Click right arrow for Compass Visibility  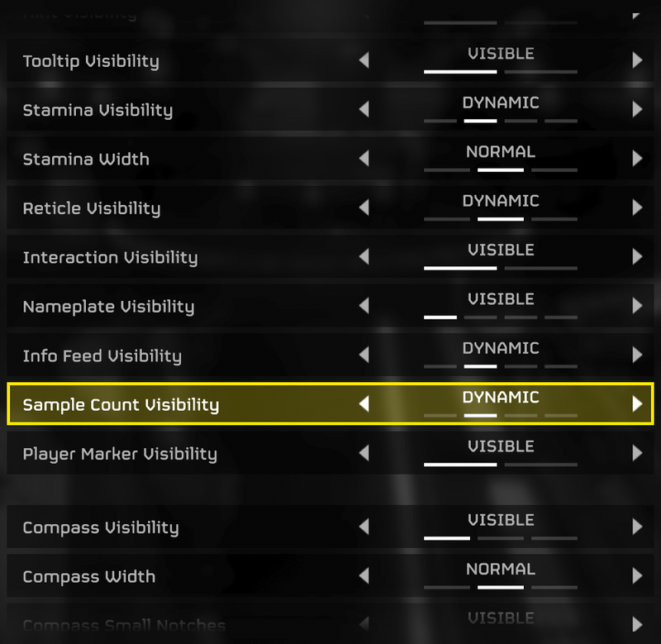tap(637, 527)
